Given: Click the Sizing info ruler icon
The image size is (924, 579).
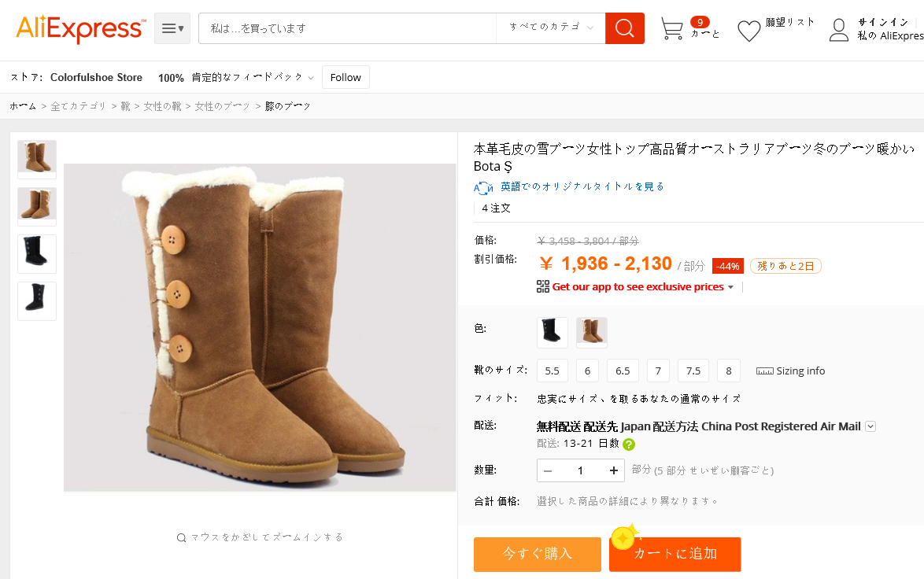Looking at the screenshot, I should (x=764, y=371).
